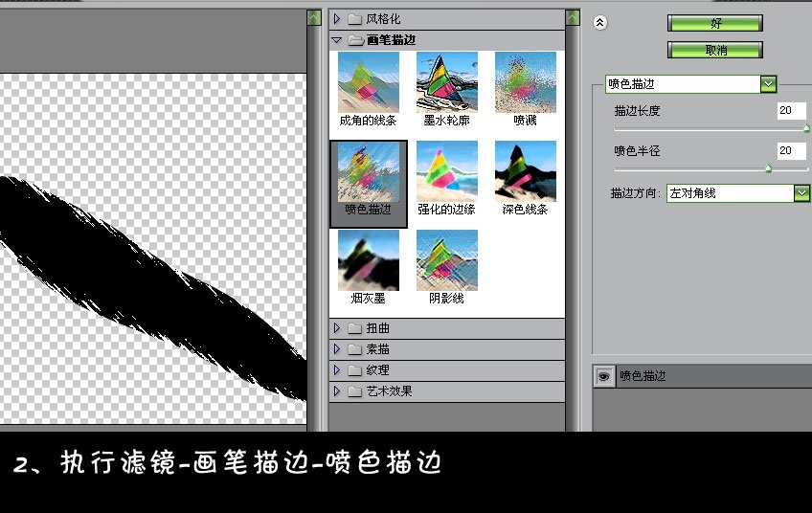Expand the 扭曲 filter folder
The height and width of the screenshot is (513, 812).
click(337, 328)
